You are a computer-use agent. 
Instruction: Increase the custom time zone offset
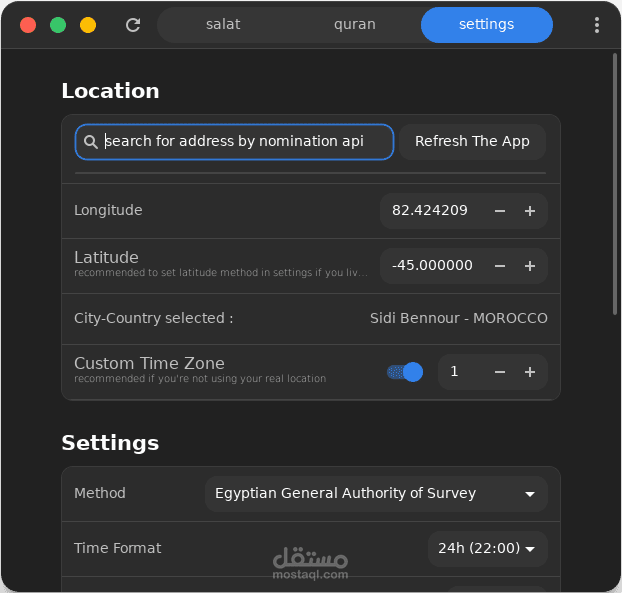click(x=530, y=372)
